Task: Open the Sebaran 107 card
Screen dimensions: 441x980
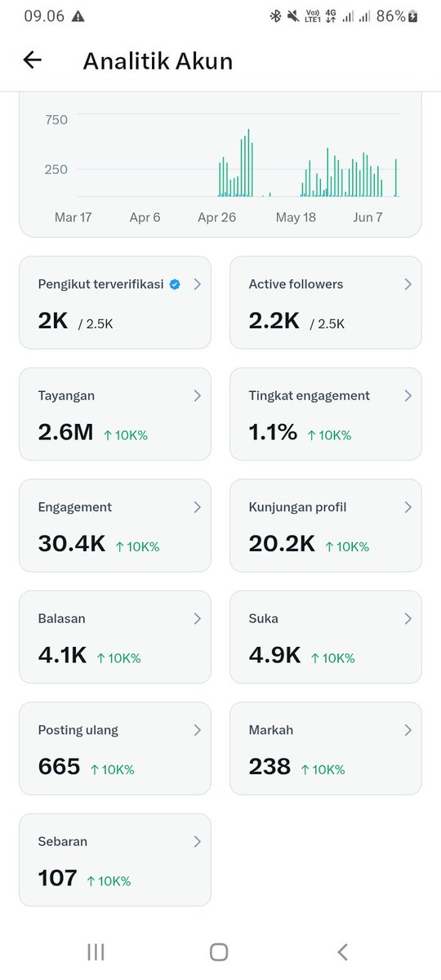Action: tap(115, 860)
